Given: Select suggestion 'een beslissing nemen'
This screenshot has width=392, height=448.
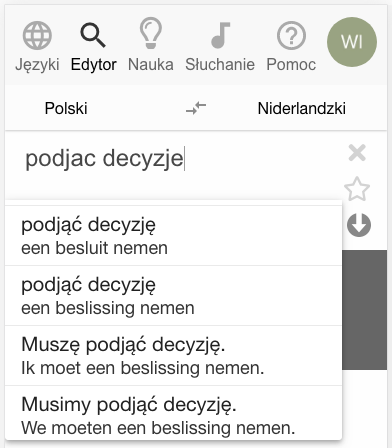Looking at the screenshot, I should point(173,296).
